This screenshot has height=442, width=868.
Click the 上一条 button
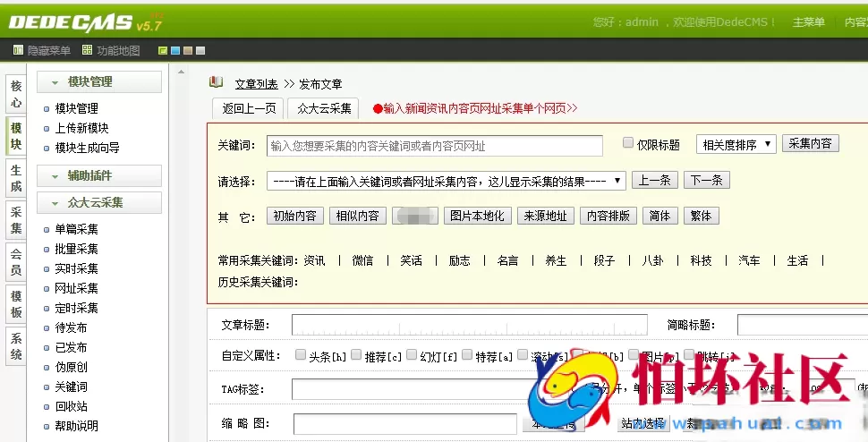click(655, 181)
